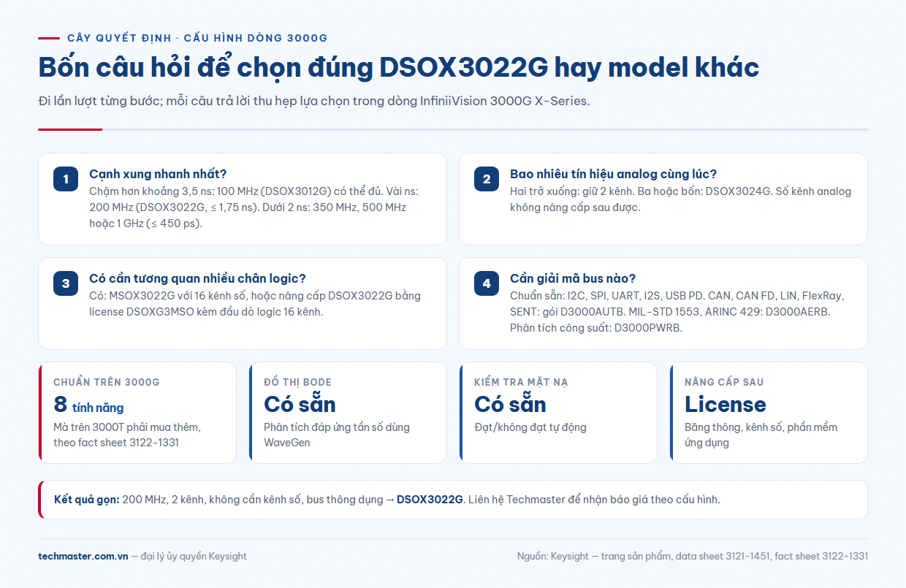This screenshot has height=588, width=906.
Task: Click the paragraph starting "Chậm hơn khoảng 3,5 ns"
Action: click(x=254, y=207)
